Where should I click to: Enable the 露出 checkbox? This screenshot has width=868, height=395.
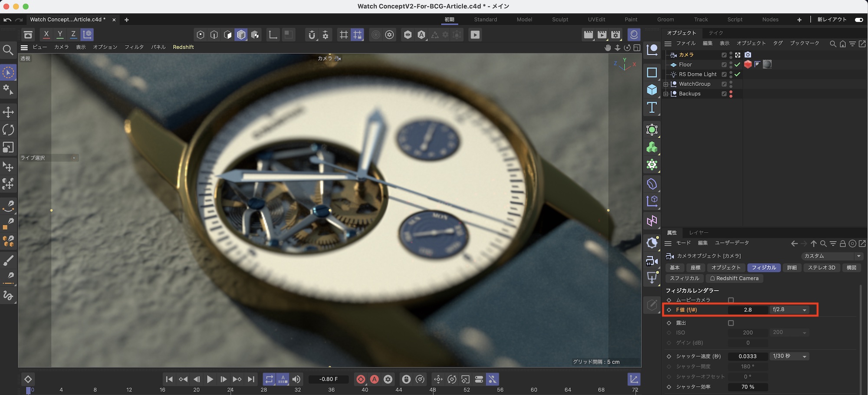731,323
